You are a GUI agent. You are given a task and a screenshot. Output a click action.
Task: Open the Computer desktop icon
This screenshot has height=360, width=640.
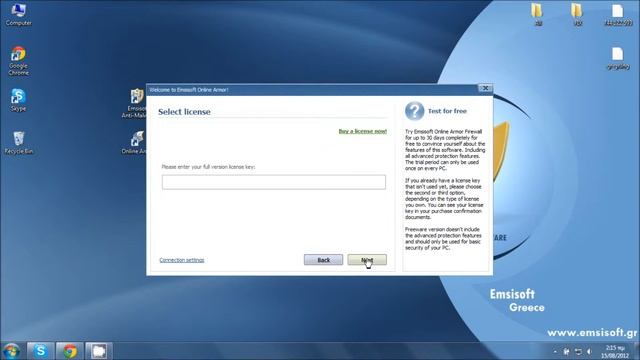coord(18,14)
